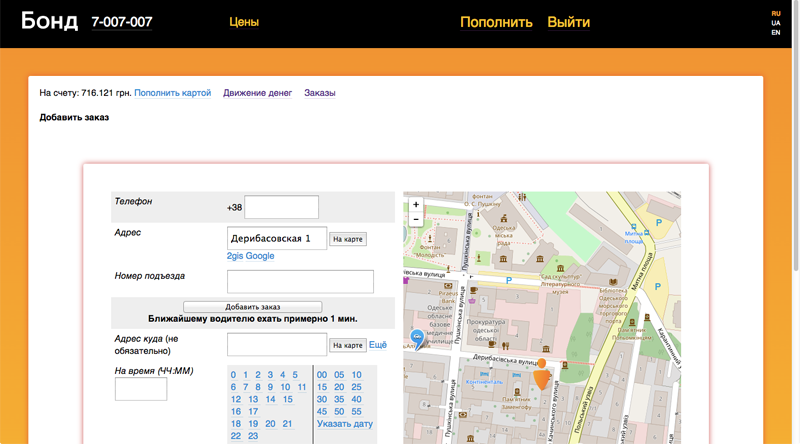Pick hour 12
Screen dimensions: 800x444
point(236,399)
